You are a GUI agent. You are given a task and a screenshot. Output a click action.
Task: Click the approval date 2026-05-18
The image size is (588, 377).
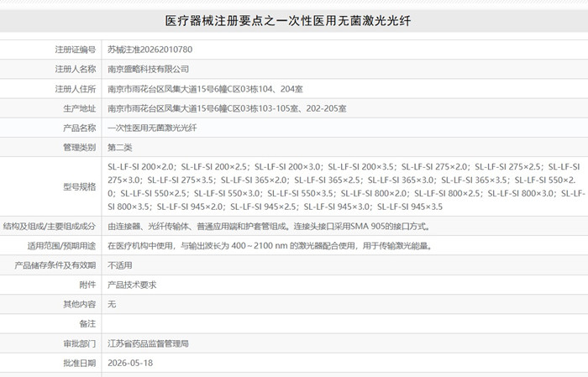click(x=130, y=363)
